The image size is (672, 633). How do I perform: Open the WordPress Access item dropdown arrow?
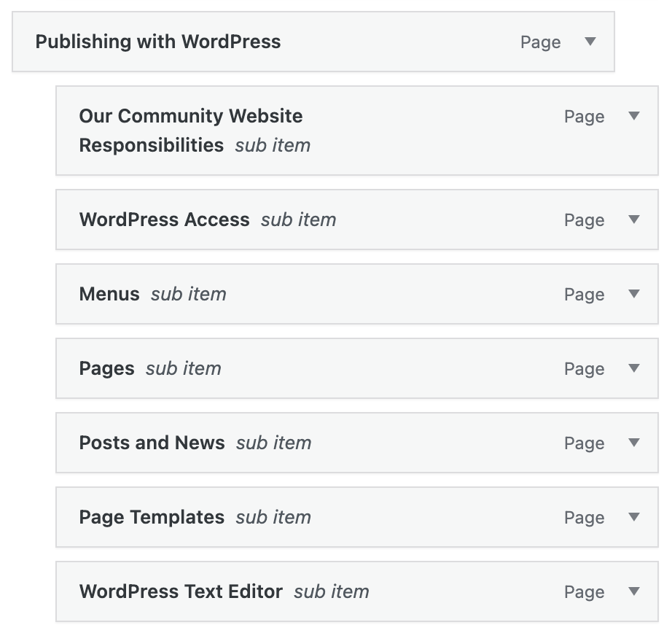point(634,220)
